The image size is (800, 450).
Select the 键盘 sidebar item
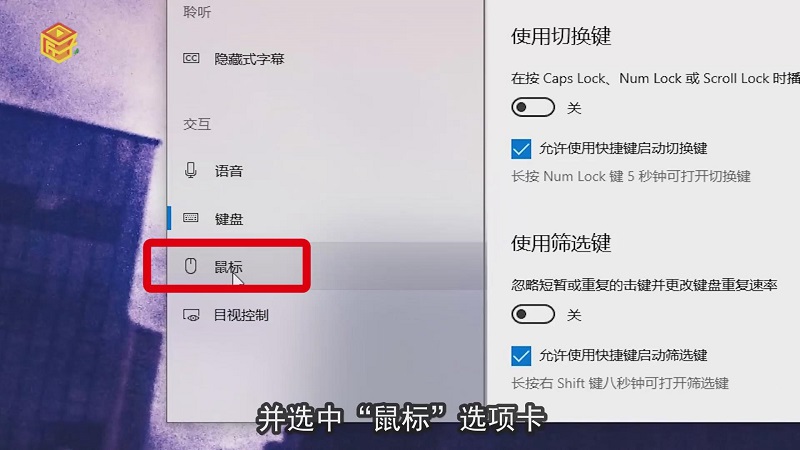click(326, 218)
